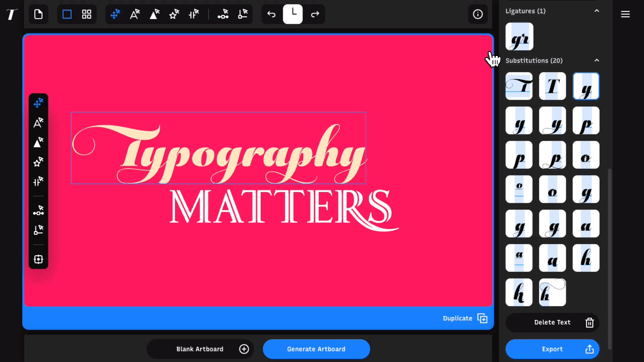Click the Export button

[552, 349]
